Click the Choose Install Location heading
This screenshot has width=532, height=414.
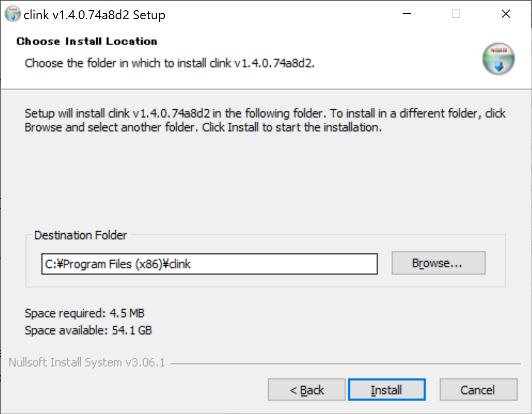pyautogui.click(x=87, y=41)
